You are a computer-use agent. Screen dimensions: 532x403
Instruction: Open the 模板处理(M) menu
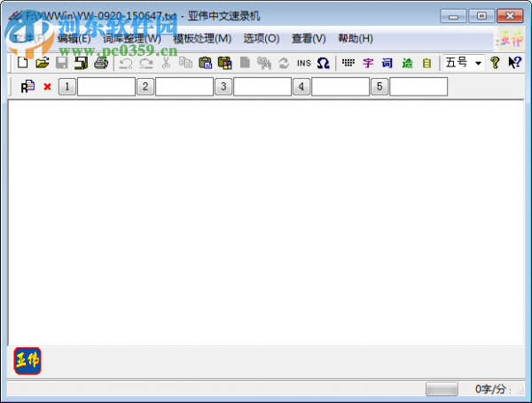click(202, 39)
